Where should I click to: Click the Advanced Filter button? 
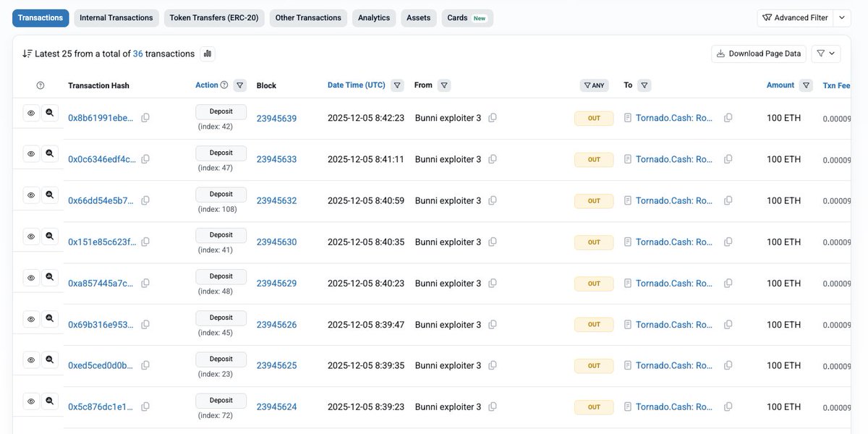point(796,18)
